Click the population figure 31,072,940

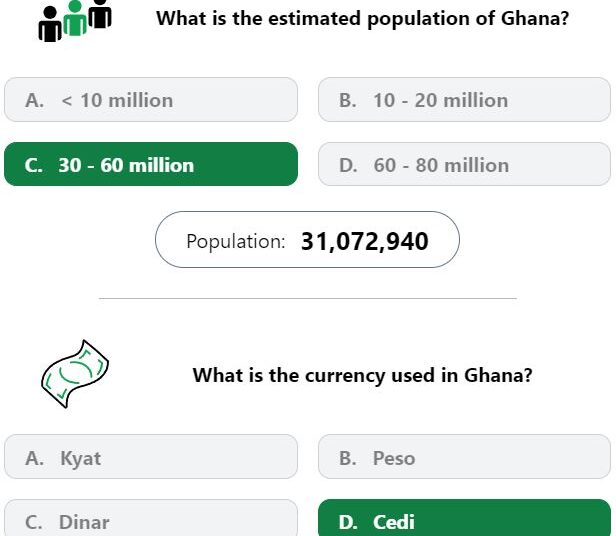pos(365,241)
